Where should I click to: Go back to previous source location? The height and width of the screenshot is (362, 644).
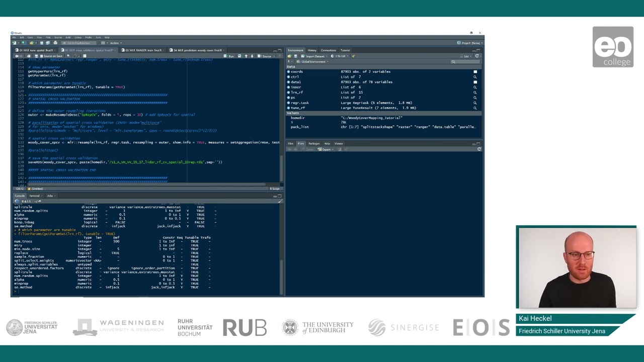tap(17, 56)
